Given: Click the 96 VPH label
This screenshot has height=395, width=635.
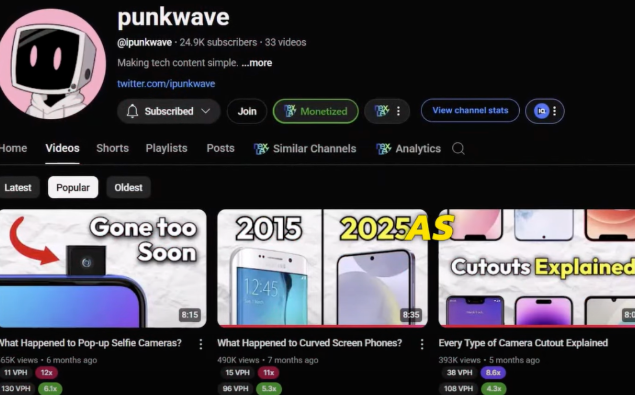Looking at the screenshot, I should (236, 389).
